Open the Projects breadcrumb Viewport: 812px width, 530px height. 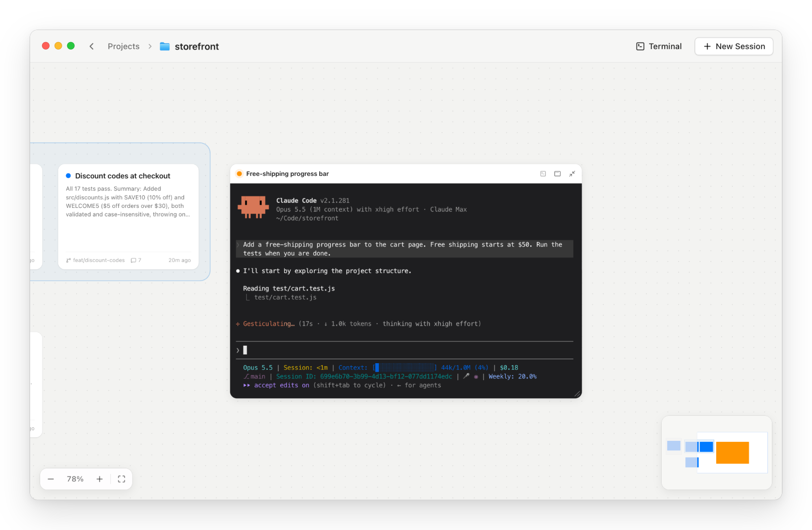(123, 46)
